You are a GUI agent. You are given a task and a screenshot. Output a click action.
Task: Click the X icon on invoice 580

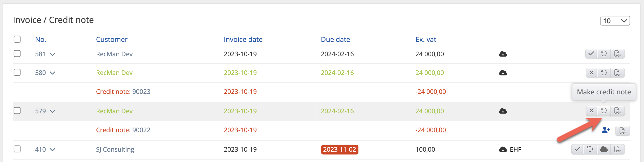(591, 73)
